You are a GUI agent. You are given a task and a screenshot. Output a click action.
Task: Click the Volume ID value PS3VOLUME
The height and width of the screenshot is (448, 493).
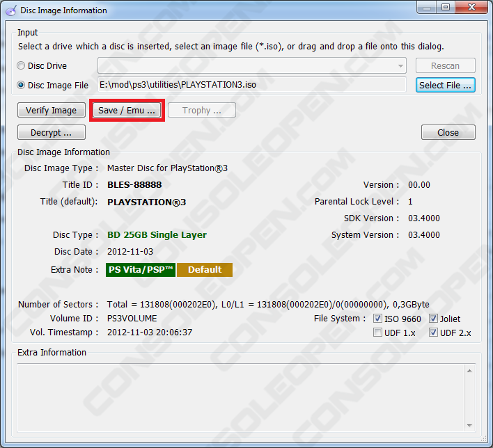tap(132, 318)
